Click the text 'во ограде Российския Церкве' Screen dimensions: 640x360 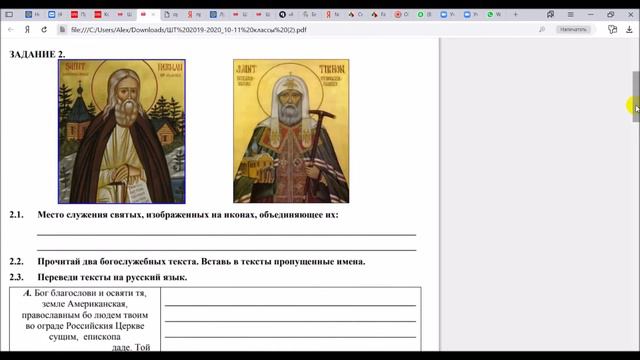85,326
